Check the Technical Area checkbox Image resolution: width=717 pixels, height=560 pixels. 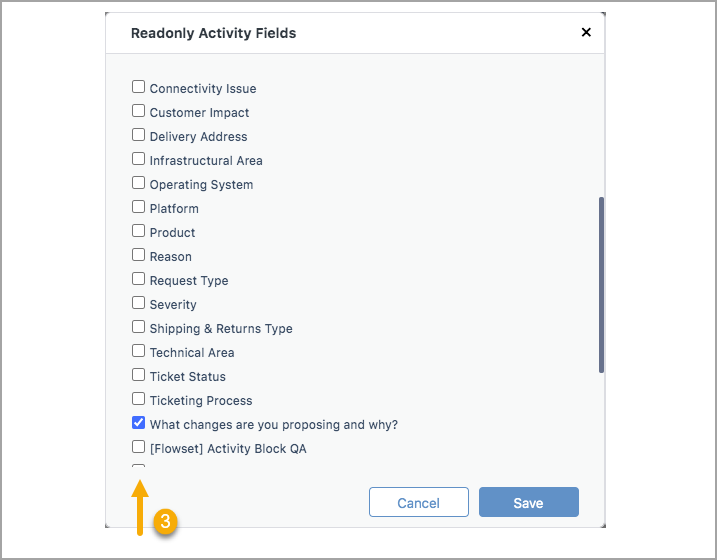tap(138, 351)
